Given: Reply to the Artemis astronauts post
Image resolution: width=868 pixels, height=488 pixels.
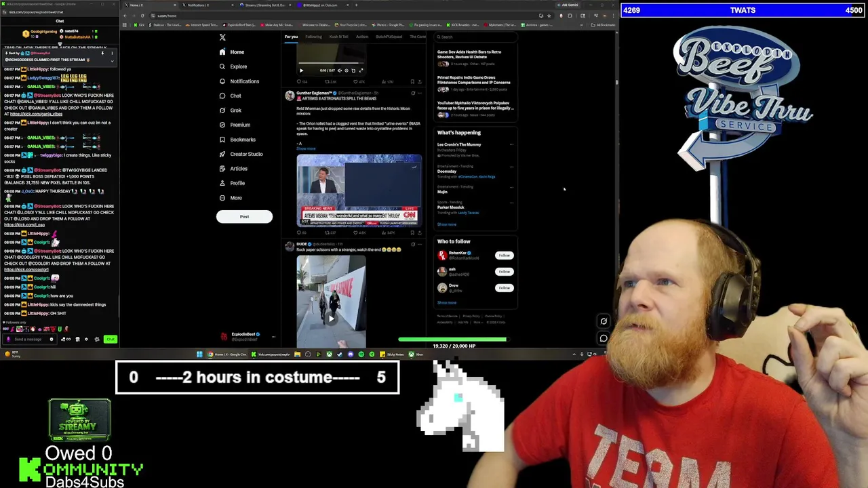Looking at the screenshot, I should pos(301,232).
